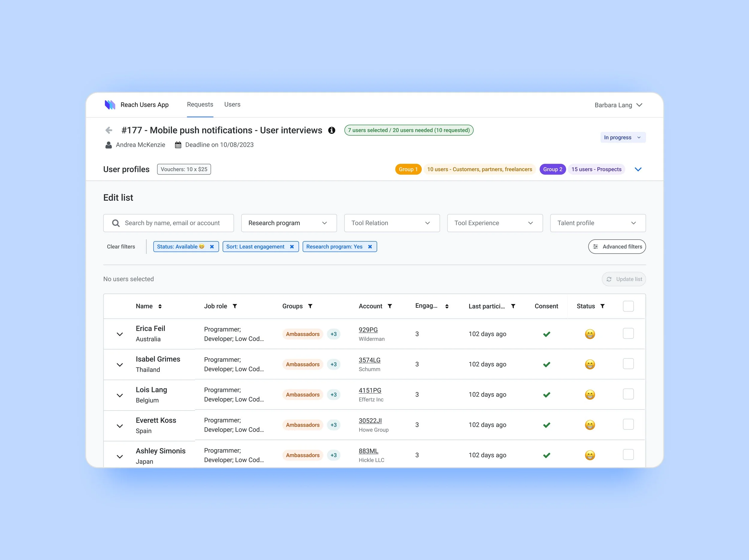Click the back arrow beside request title
The width and height of the screenshot is (749, 560).
point(109,130)
